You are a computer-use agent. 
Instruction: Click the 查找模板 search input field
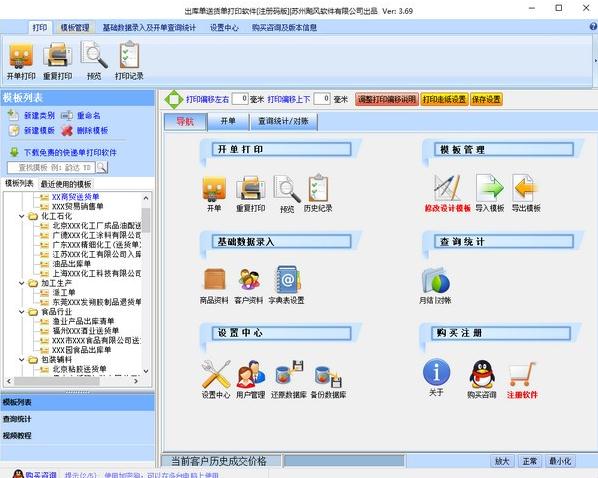click(51, 167)
